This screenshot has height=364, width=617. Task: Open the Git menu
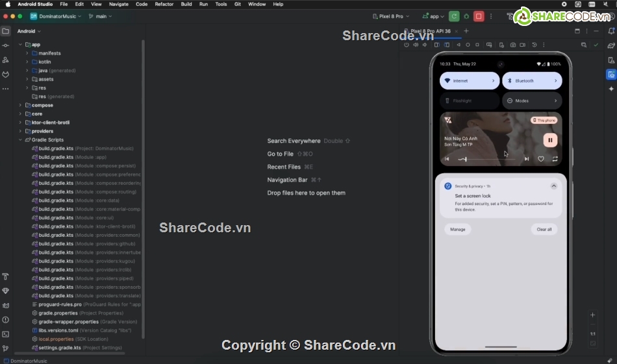[238, 4]
